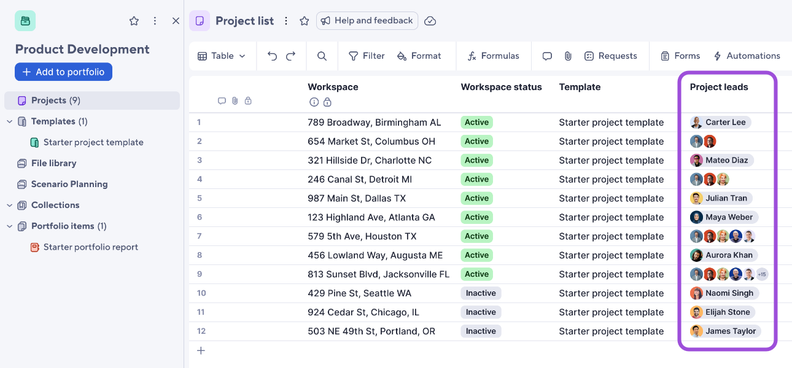Open the comments speech bubble in toolbar

pyautogui.click(x=547, y=56)
